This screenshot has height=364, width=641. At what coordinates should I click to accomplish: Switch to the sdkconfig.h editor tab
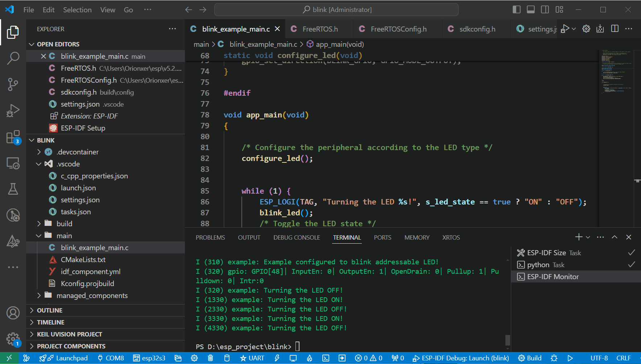[476, 29]
